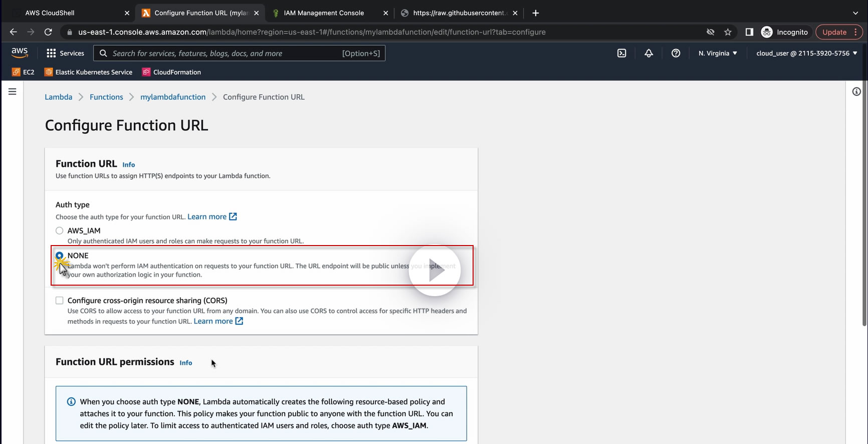
Task: Close the Configure Function URL tab
Action: (256, 13)
